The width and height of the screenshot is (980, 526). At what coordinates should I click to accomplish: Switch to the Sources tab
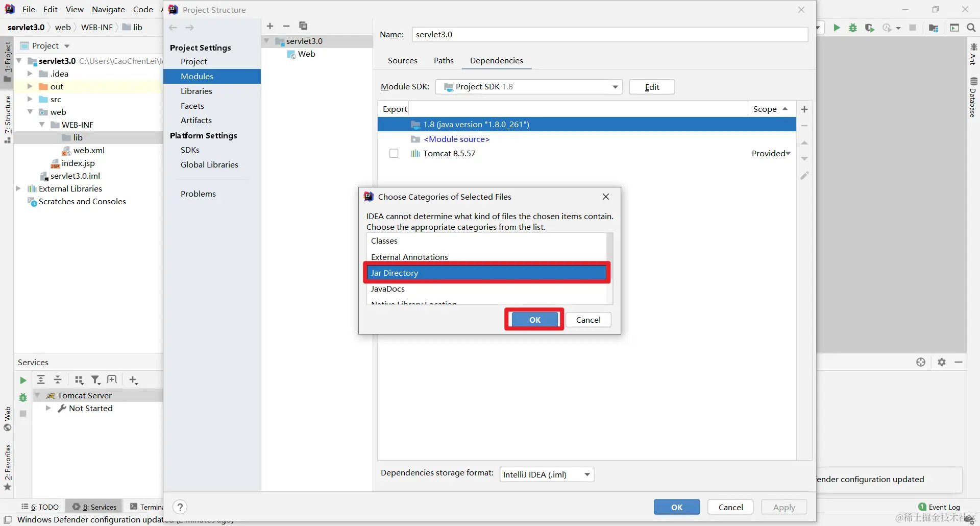(x=402, y=60)
